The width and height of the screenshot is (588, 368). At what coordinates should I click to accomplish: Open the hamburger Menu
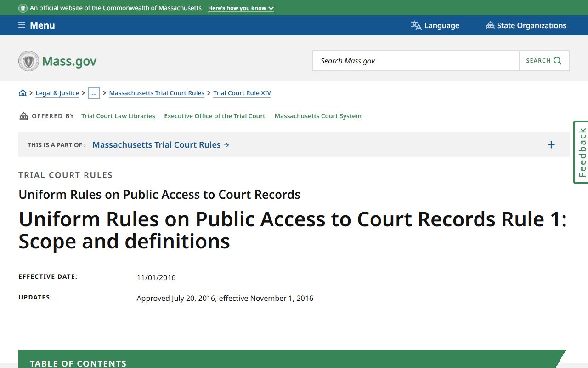36,25
